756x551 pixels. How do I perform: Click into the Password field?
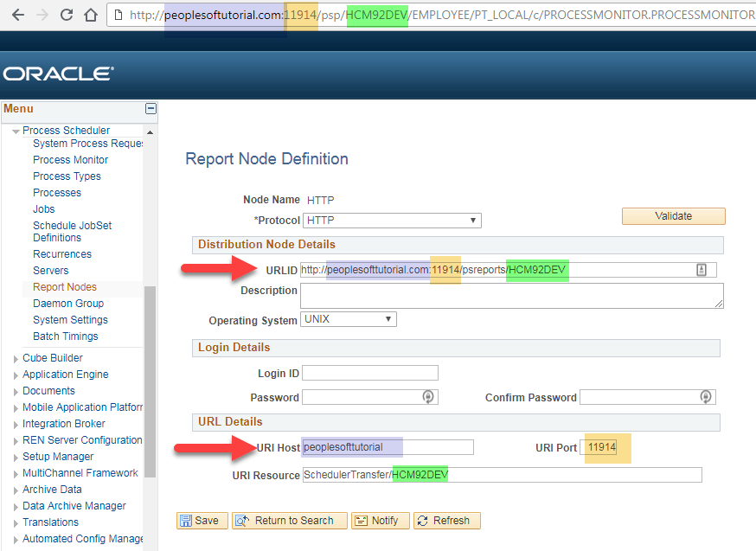pyautogui.click(x=370, y=397)
